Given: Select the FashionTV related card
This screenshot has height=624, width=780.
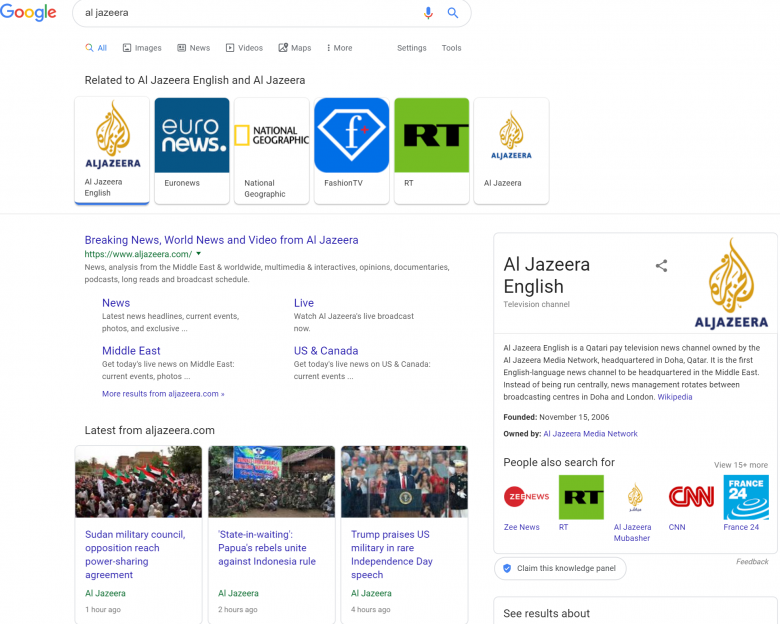Looking at the screenshot, I should pyautogui.click(x=352, y=151).
